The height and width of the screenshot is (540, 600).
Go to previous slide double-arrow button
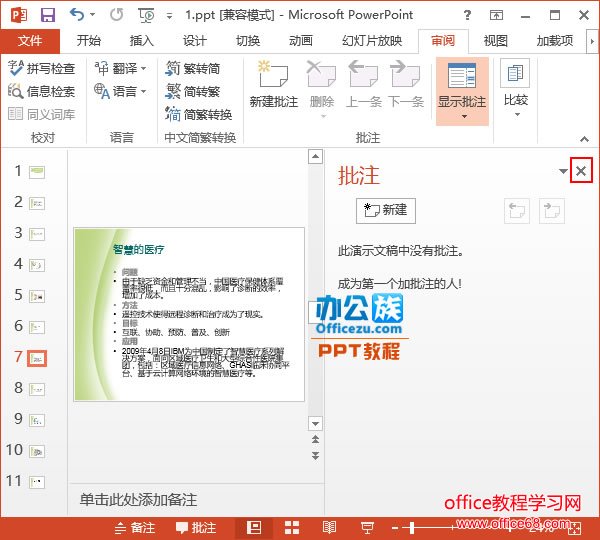coord(315,439)
